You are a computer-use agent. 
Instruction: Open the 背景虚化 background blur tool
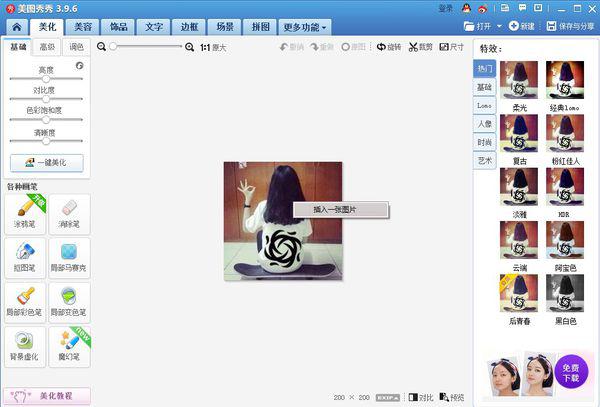[26, 345]
